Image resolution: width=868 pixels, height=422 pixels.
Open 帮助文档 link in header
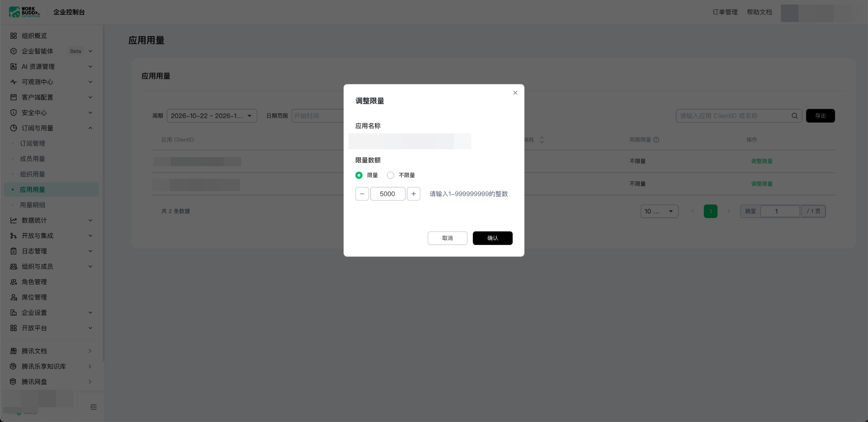759,12
